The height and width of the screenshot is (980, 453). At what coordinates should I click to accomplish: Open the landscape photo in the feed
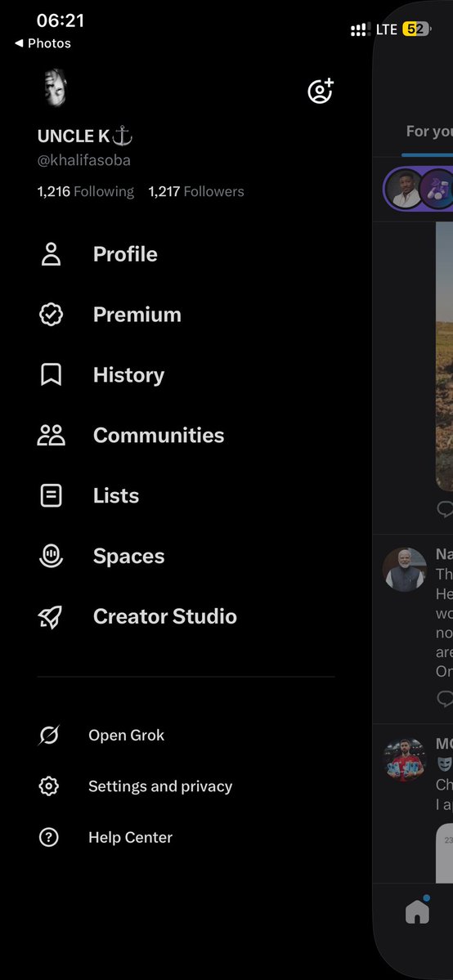tap(444, 357)
